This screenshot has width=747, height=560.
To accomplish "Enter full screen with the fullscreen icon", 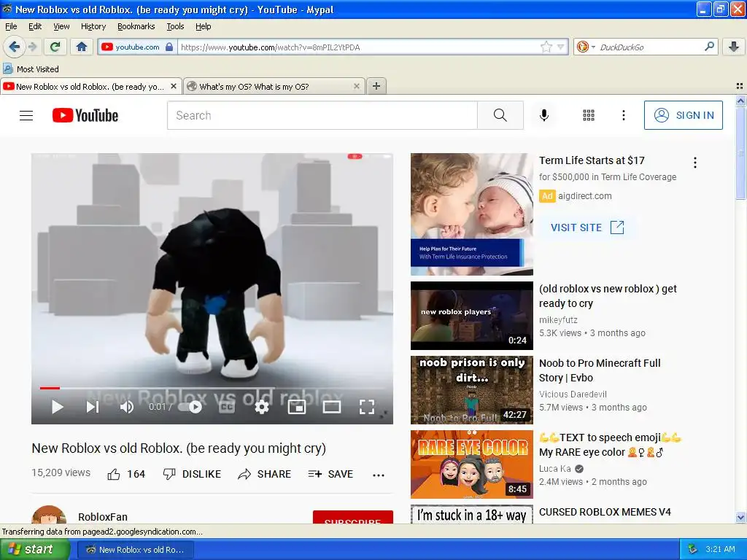I will click(x=366, y=407).
